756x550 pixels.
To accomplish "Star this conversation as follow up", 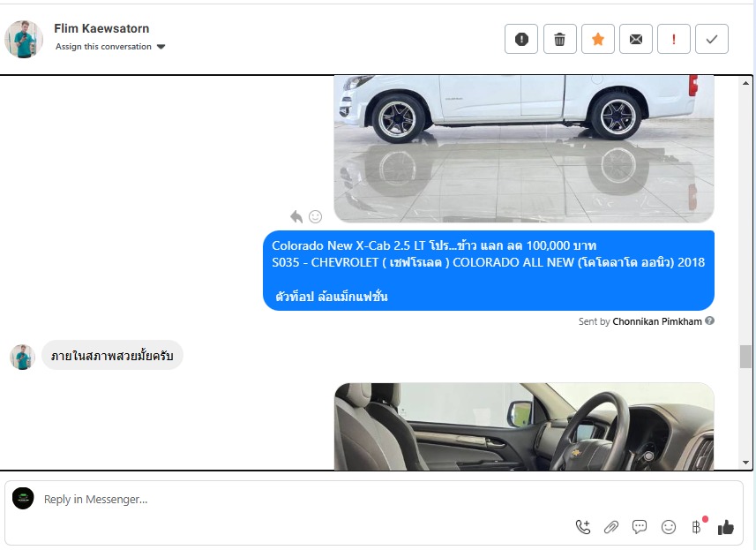I will pyautogui.click(x=598, y=39).
